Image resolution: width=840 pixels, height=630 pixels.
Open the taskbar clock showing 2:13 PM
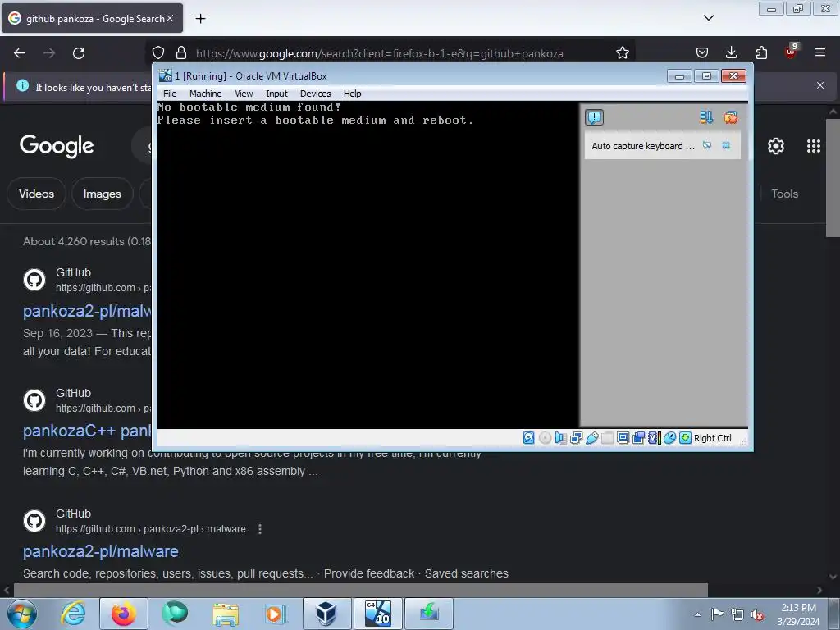(x=798, y=614)
